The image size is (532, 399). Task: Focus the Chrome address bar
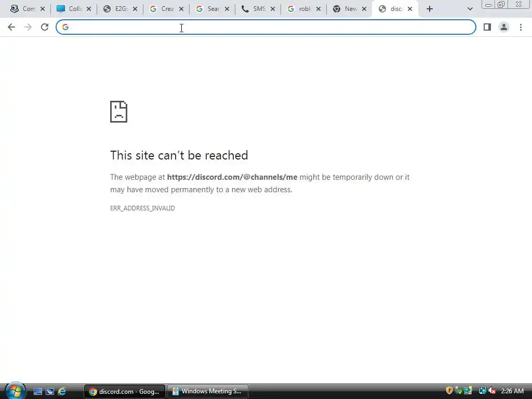pyautogui.click(x=265, y=27)
